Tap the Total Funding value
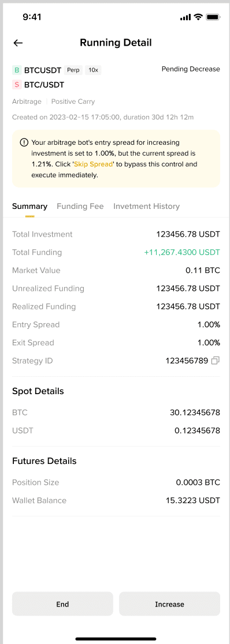Viewport: 230px width, 644px height. click(x=182, y=252)
